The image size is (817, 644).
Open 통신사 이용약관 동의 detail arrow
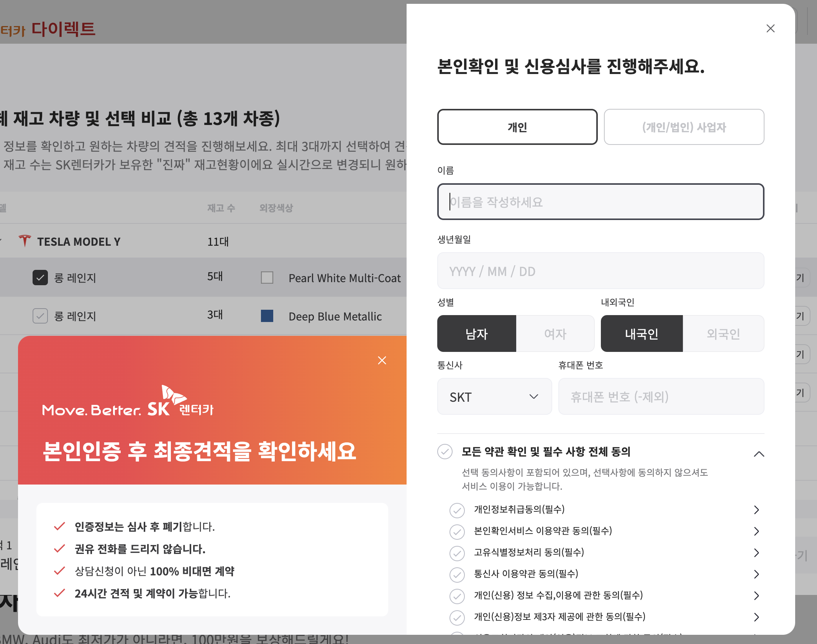point(756,574)
